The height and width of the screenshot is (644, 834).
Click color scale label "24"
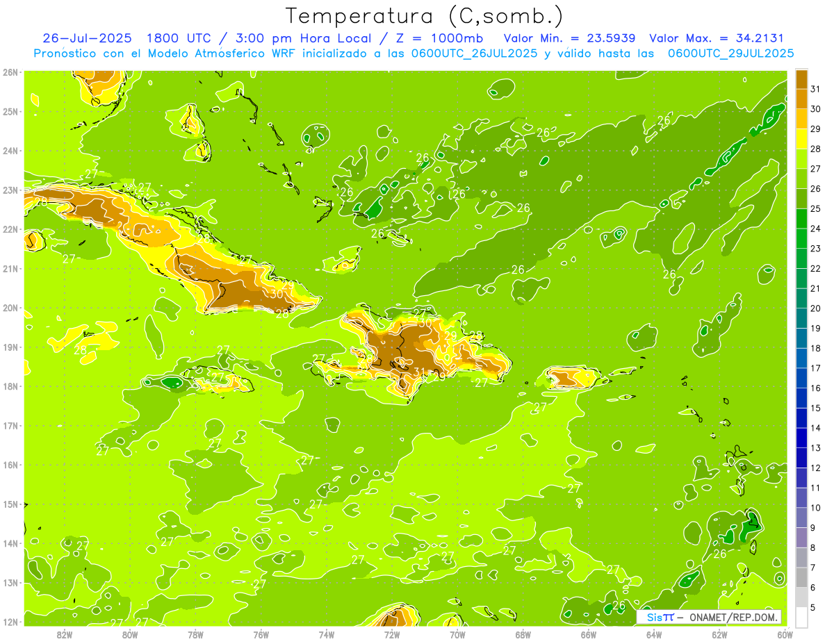816,229
